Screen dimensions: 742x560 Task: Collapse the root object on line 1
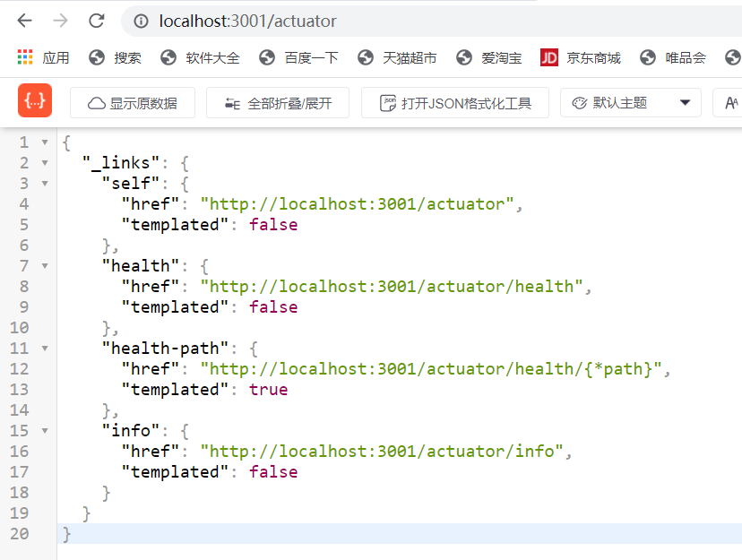45,142
